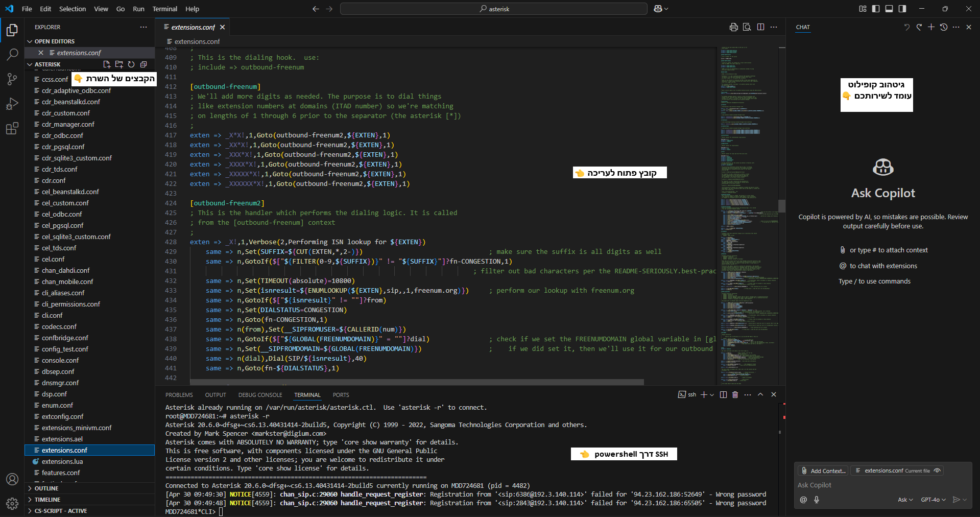Switch to the PROBLEMS tab
The width and height of the screenshot is (980, 517).
[x=179, y=395]
